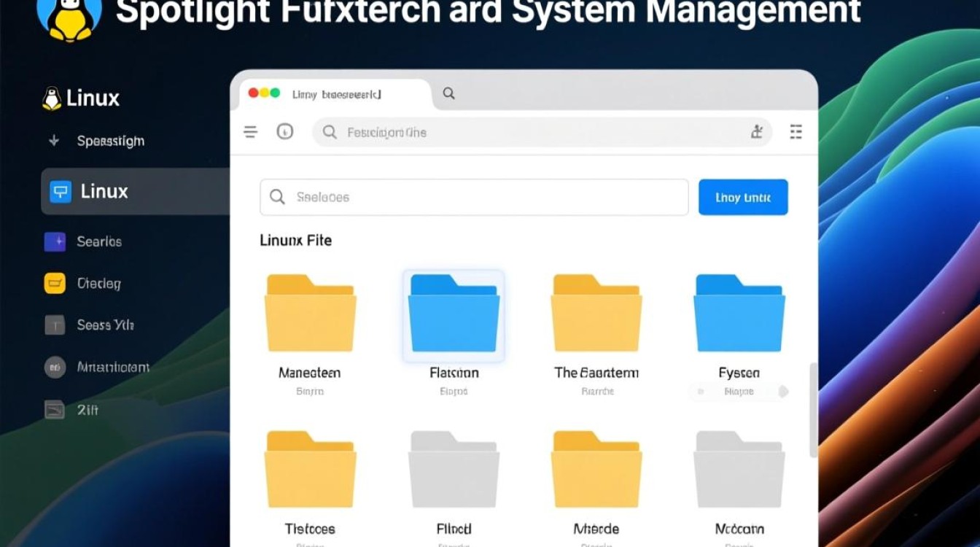Image resolution: width=980 pixels, height=547 pixels.
Task: Click the screenshot icon at sidebar bottom
Action: [x=54, y=410]
